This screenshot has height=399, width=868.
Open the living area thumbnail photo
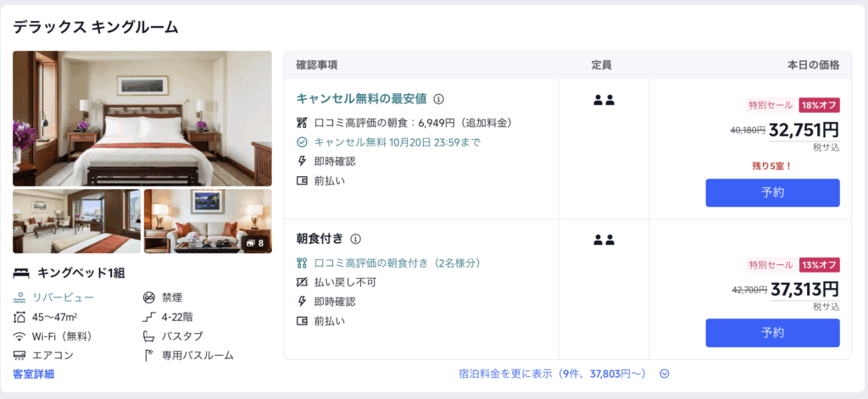76,221
